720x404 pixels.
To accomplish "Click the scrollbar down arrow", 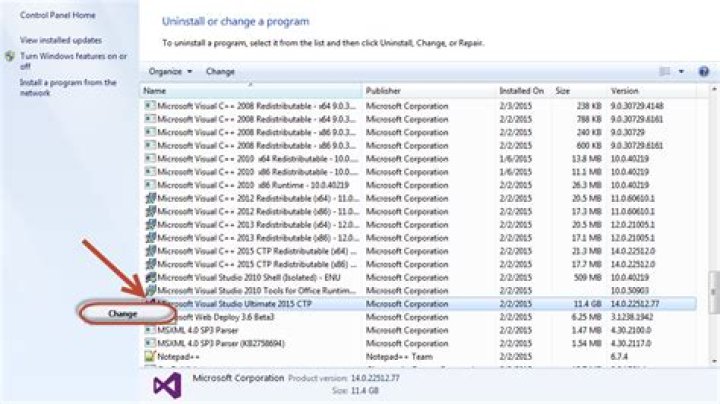I will click(x=714, y=362).
